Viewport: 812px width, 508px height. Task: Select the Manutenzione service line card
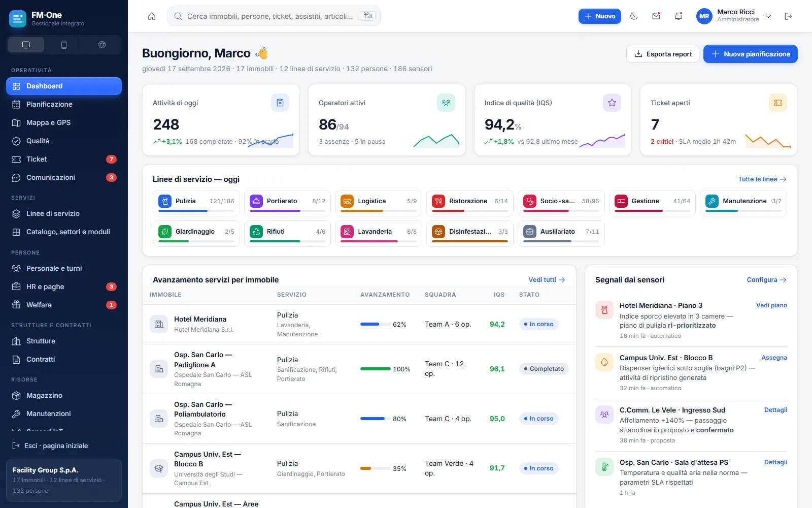tap(743, 203)
